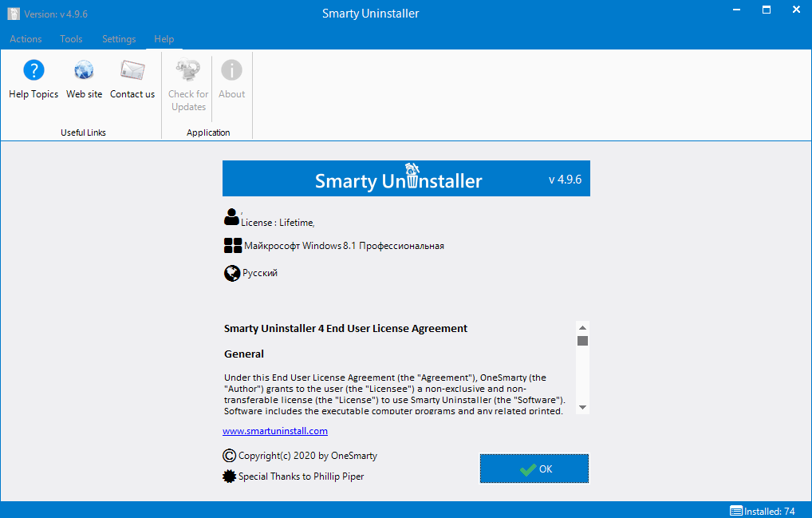Open the Settings menu tab
This screenshot has width=812, height=518.
pos(119,39)
